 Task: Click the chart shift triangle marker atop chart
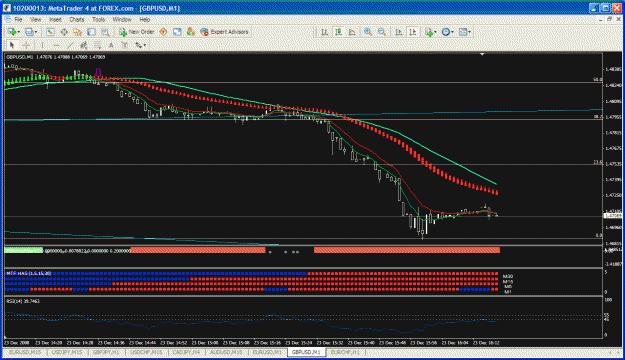coord(482,54)
